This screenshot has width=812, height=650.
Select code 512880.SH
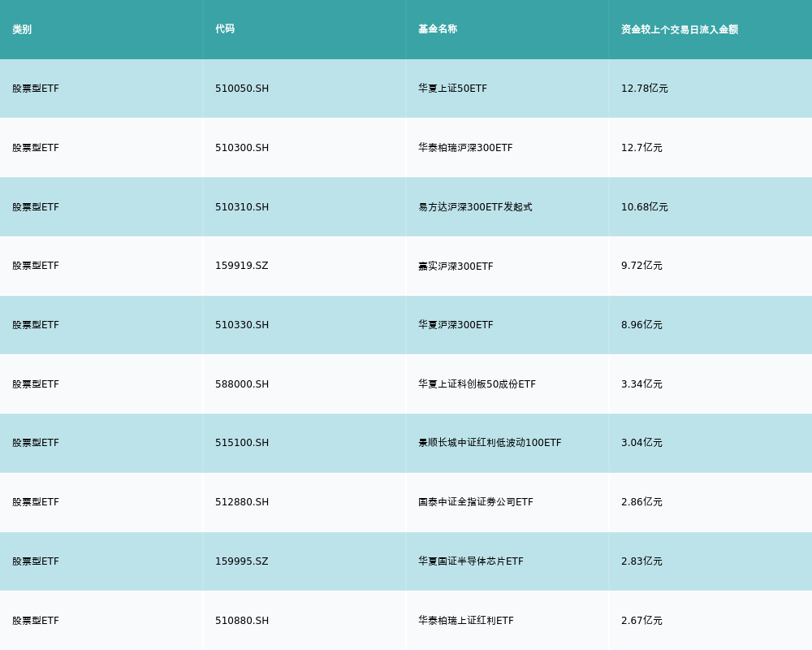tap(242, 502)
